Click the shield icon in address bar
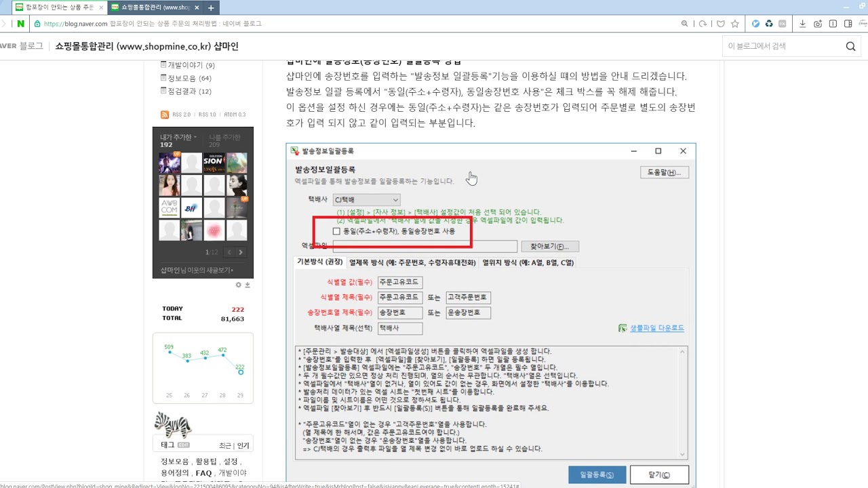868x488 pixels. [x=720, y=24]
